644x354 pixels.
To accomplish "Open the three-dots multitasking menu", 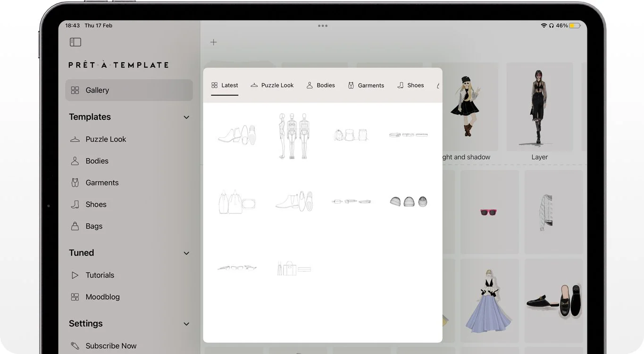I will click(x=323, y=26).
